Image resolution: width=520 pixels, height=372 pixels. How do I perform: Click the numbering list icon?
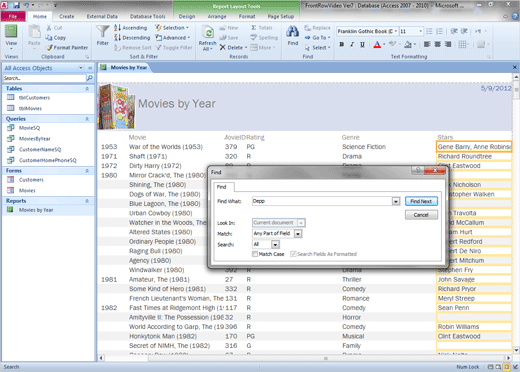click(x=440, y=31)
